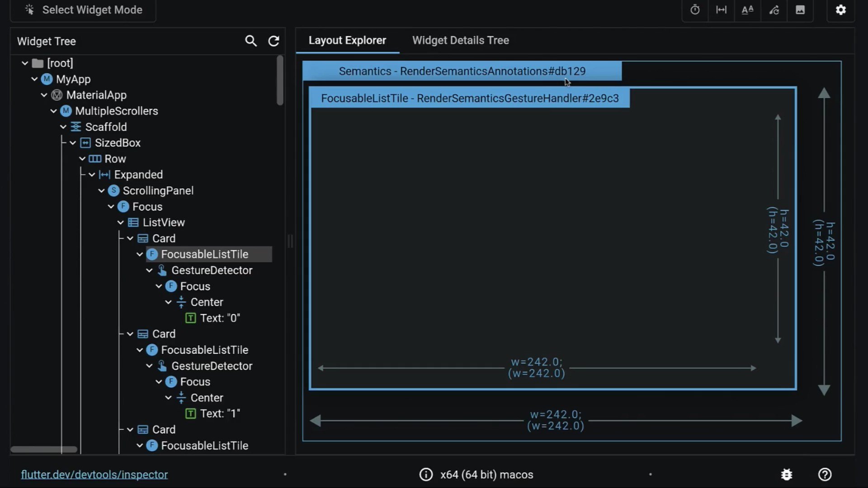Refresh the widget tree
868x488 pixels.
point(274,41)
